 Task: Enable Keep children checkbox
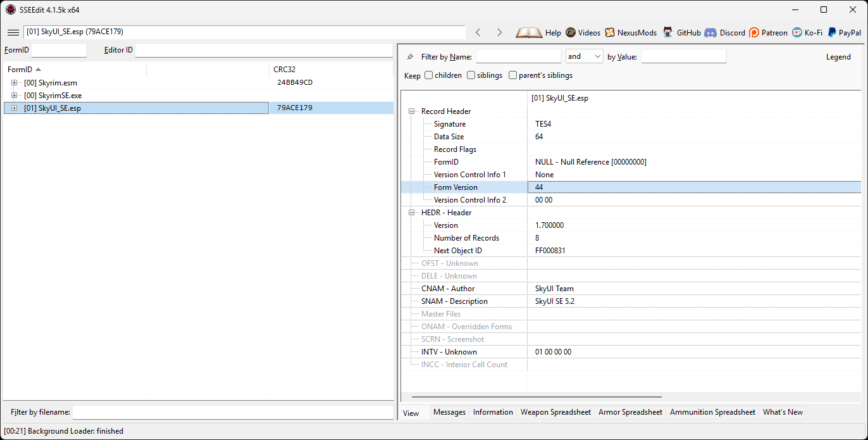429,75
